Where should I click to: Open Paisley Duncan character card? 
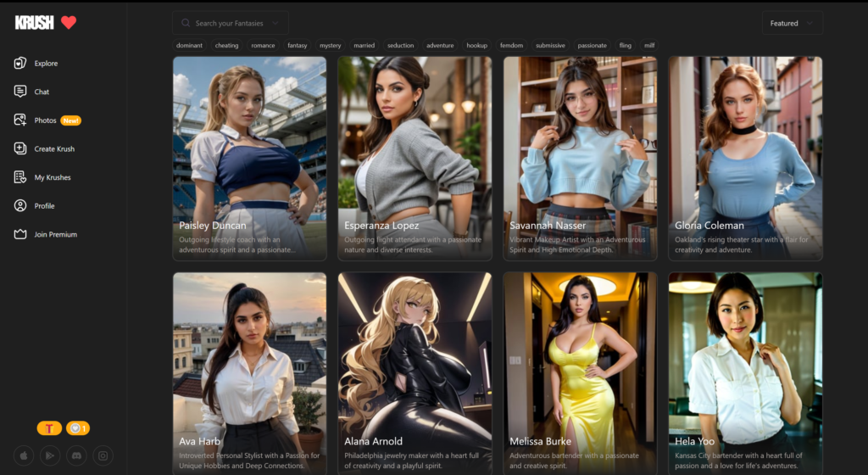click(x=250, y=159)
